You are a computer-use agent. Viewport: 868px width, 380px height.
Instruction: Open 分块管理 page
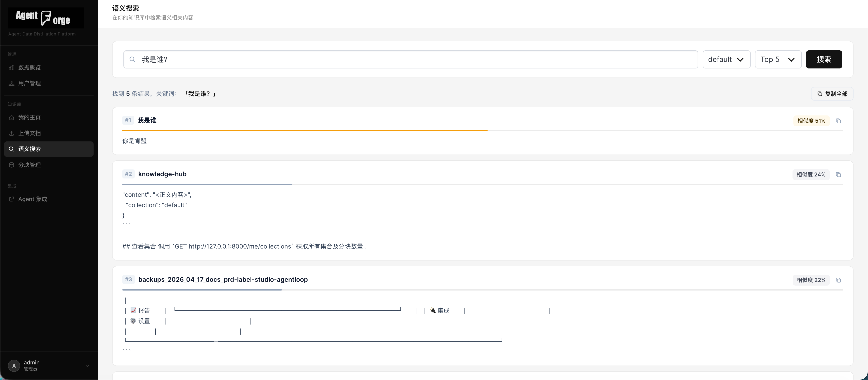(x=49, y=165)
